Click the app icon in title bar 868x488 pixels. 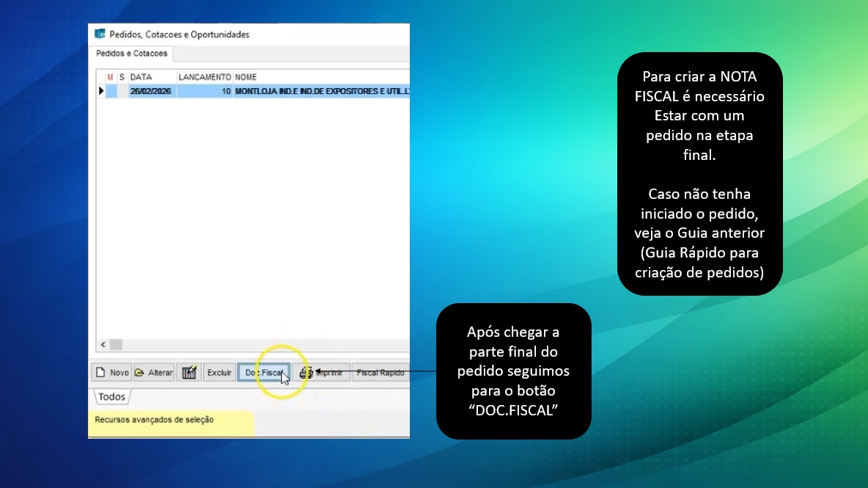click(100, 34)
